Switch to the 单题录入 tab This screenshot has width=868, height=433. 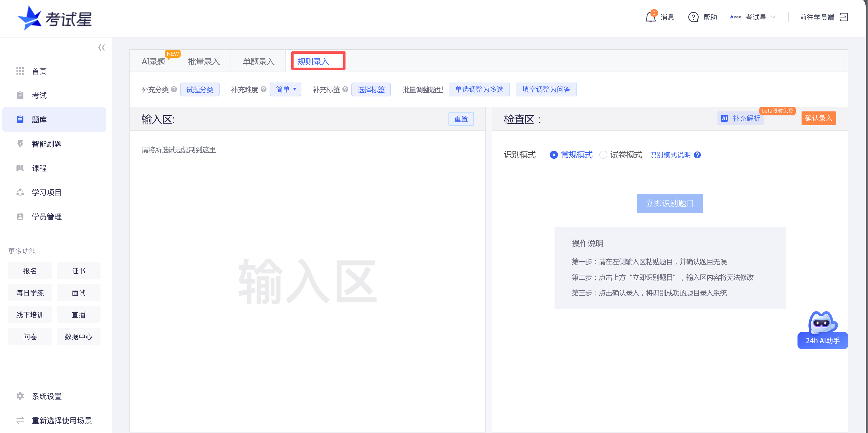click(258, 61)
